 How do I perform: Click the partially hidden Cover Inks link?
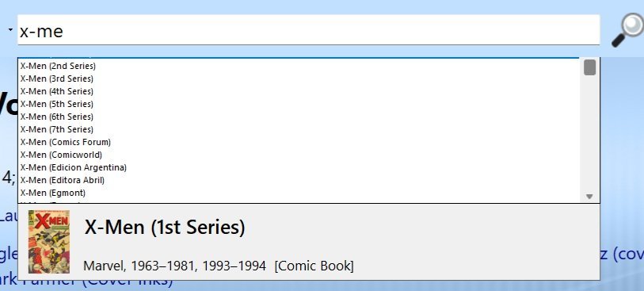coord(86,283)
